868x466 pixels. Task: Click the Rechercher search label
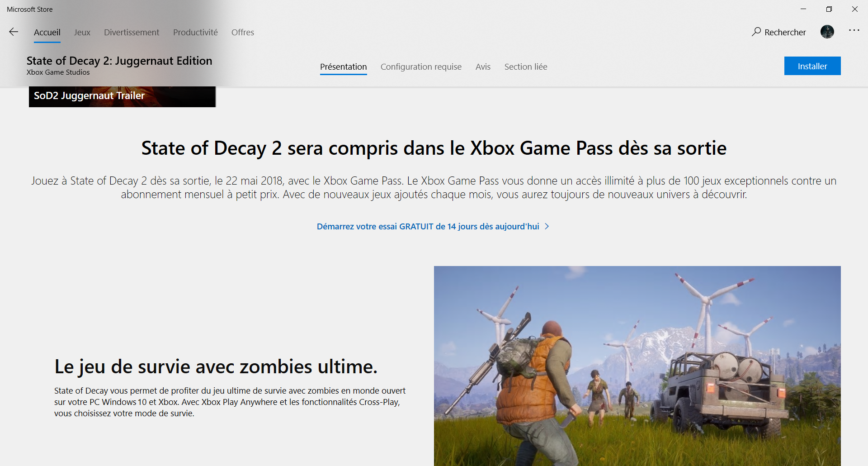[785, 32]
